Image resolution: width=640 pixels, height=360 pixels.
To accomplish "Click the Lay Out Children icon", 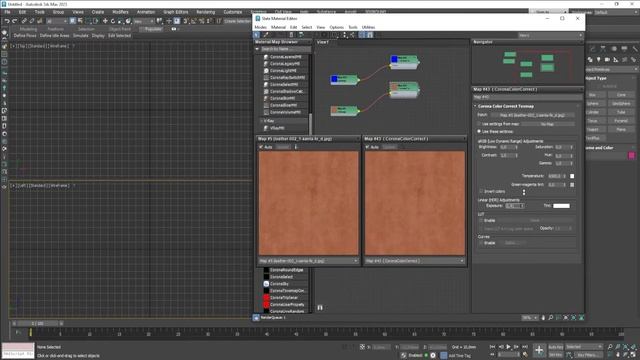I will pyautogui.click(x=352, y=35).
